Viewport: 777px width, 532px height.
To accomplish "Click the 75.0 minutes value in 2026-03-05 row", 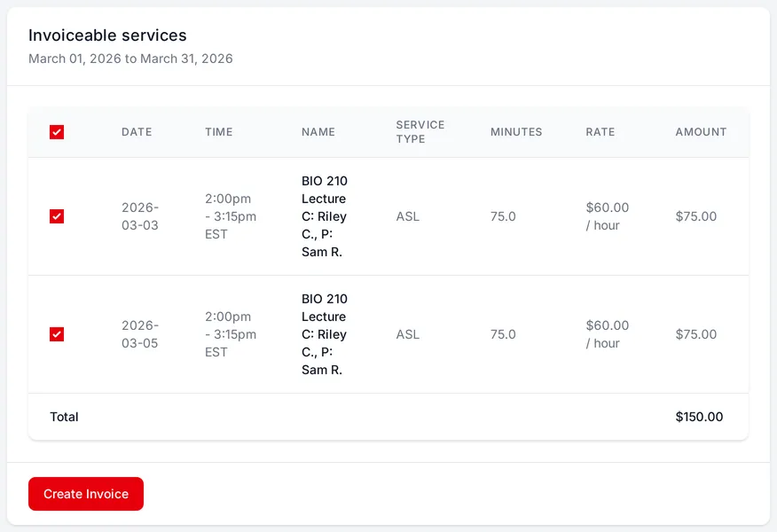I will 503,334.
